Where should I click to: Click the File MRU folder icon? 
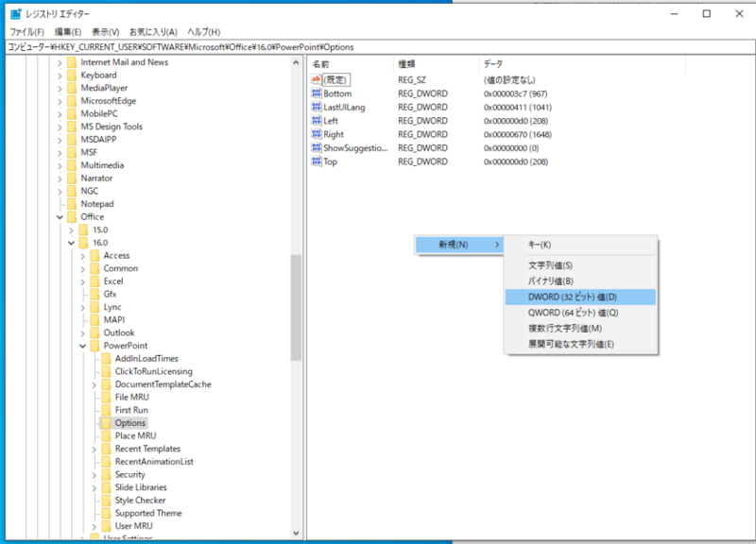point(107,397)
